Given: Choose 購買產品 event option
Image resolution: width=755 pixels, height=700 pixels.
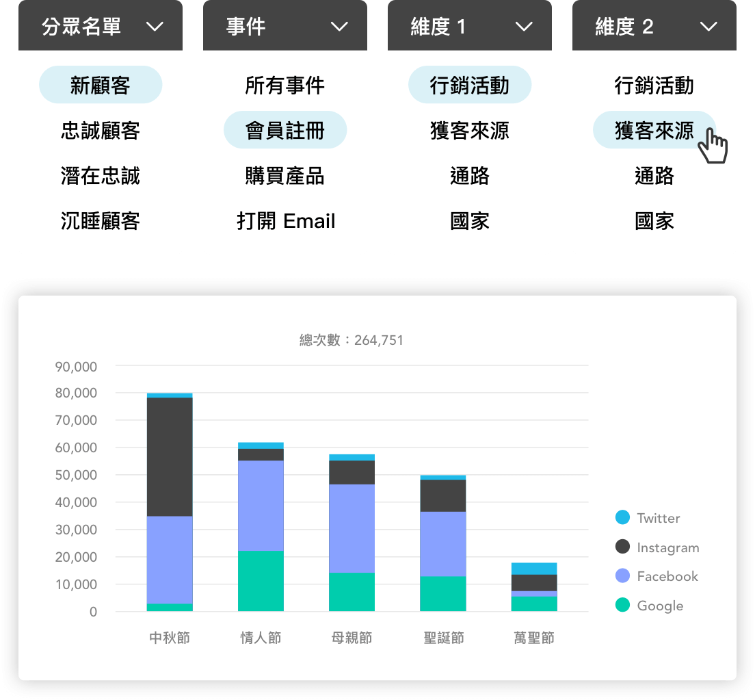Looking at the screenshot, I should click(x=285, y=176).
